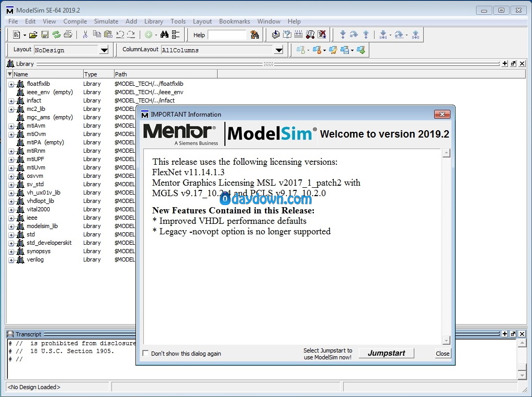Click the Save icon in the toolbar
Viewport: 532px width, 397px height.
(x=44, y=35)
